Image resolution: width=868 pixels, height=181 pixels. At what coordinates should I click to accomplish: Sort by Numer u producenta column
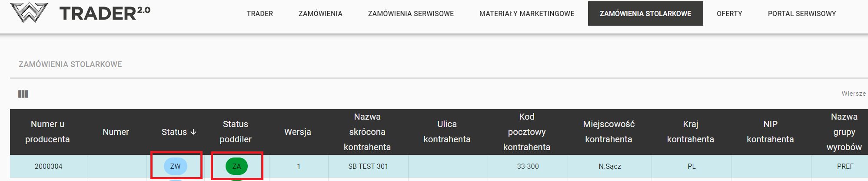(47, 132)
